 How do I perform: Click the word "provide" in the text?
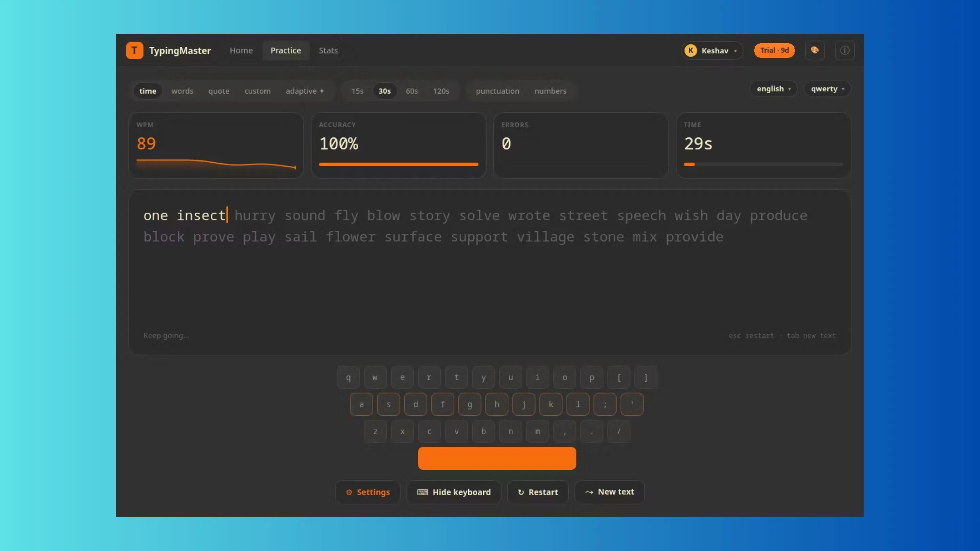[x=694, y=237]
